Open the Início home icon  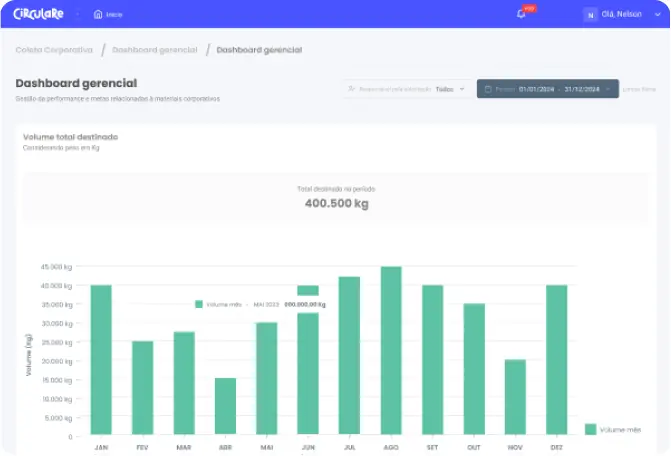point(98,15)
